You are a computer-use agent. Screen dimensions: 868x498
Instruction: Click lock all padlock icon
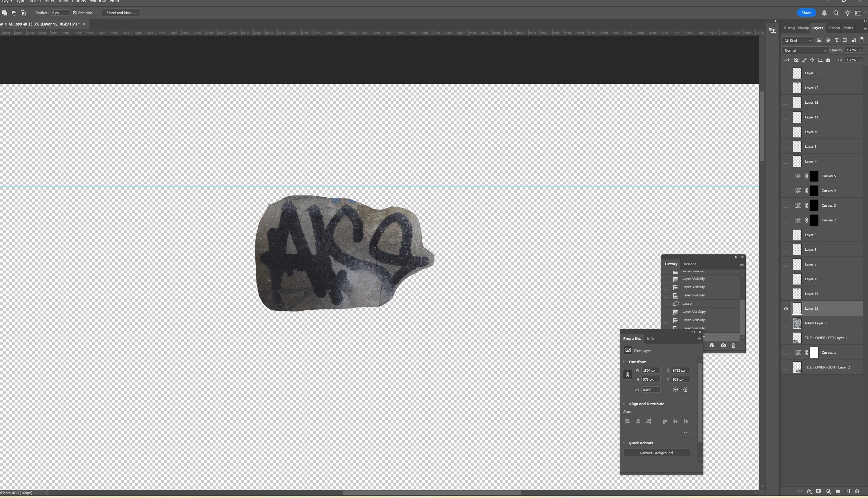(x=828, y=60)
